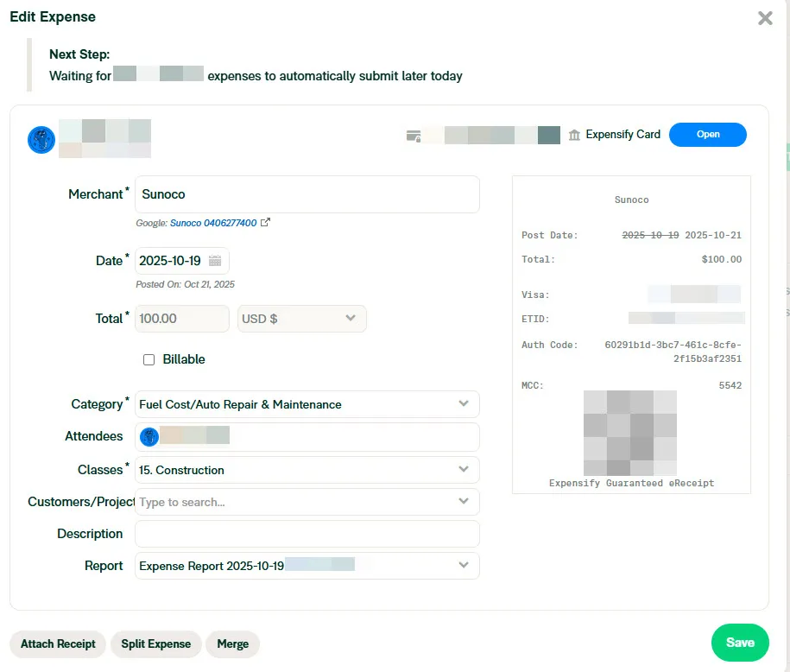Screen dimensions: 790x672
Task: Click the Description text field
Action: 307,534
